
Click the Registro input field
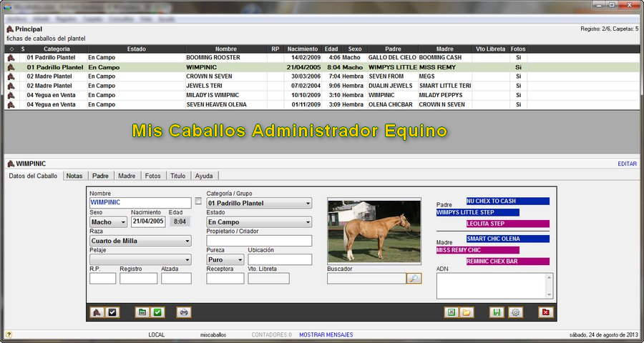pyautogui.click(x=138, y=279)
